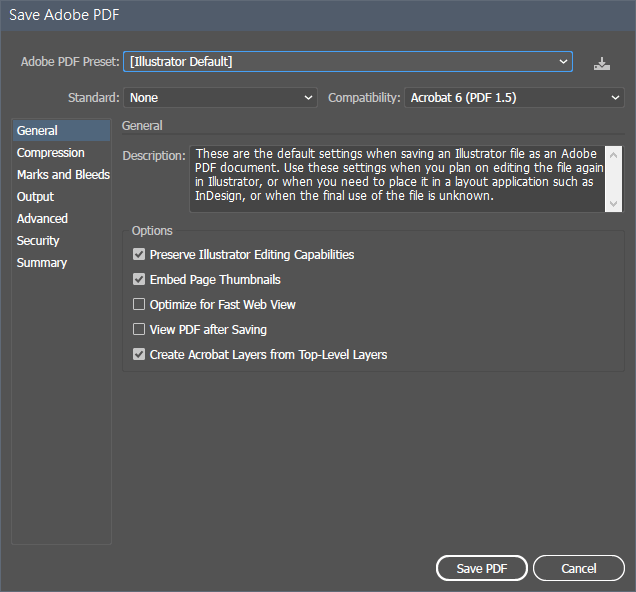636x592 pixels.
Task: Click the Save PDF button
Action: 482,568
